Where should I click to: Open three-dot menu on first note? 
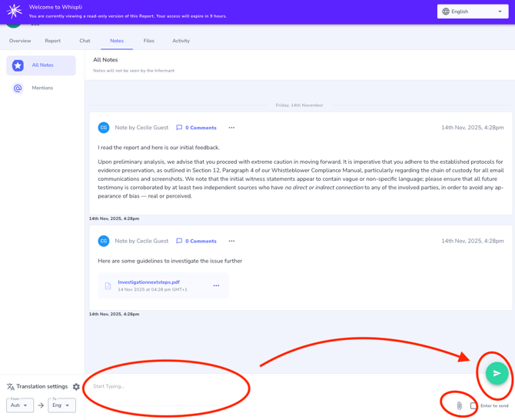(x=231, y=128)
